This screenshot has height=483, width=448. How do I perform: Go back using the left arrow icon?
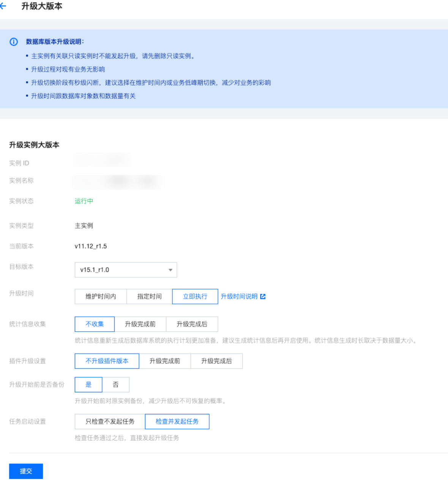(x=3, y=6)
